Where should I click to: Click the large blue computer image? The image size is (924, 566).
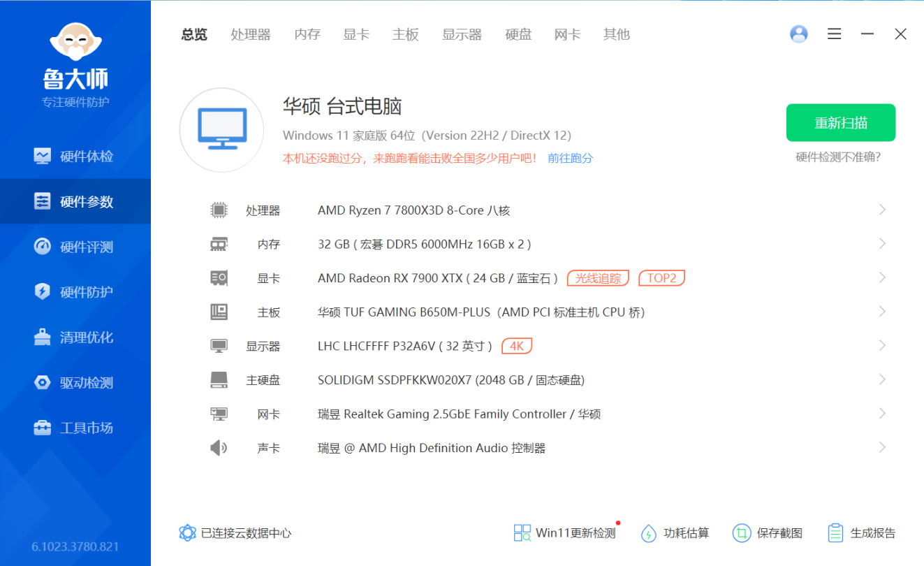(x=221, y=130)
